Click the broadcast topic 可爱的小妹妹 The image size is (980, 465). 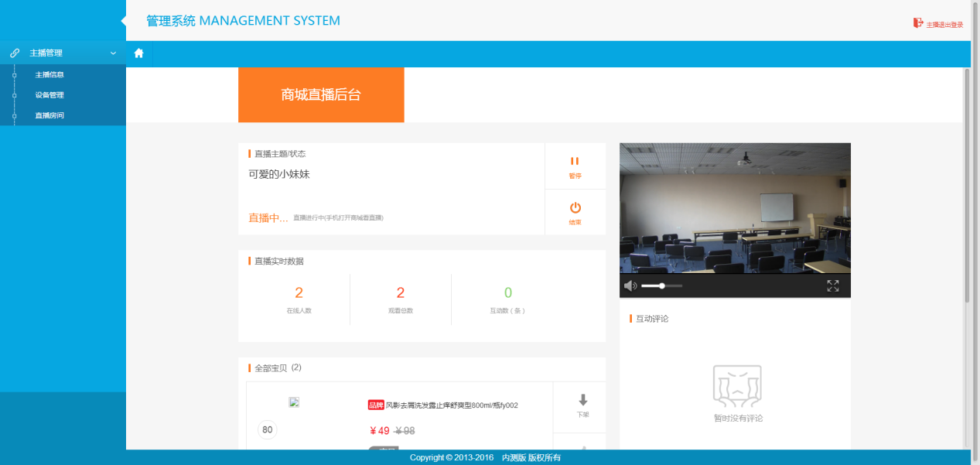(279, 174)
